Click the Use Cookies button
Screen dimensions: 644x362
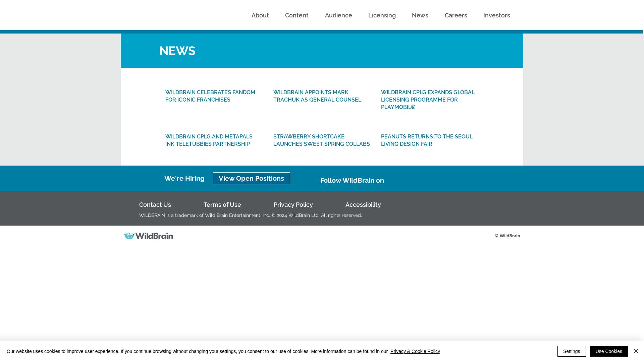(608, 351)
